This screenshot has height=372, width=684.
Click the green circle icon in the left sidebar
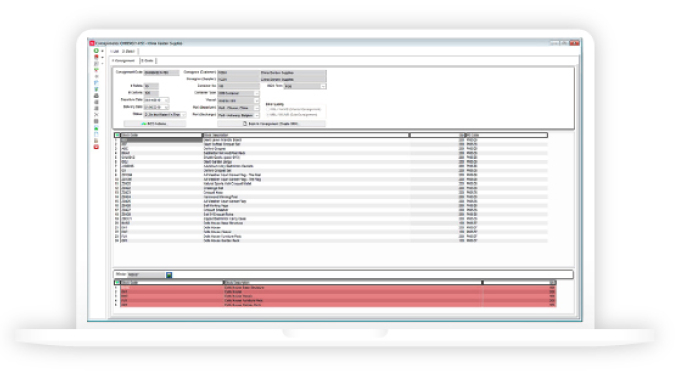tap(96, 51)
